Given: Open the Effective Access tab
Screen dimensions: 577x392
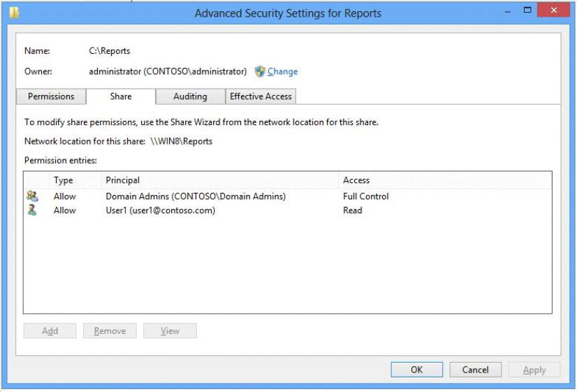Looking at the screenshot, I should (261, 96).
